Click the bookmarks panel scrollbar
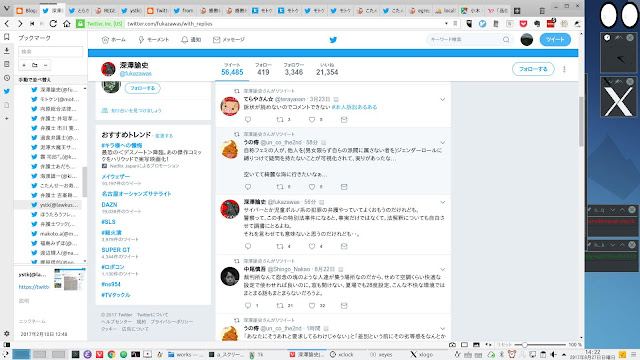The image size is (640, 360). tap(84, 182)
